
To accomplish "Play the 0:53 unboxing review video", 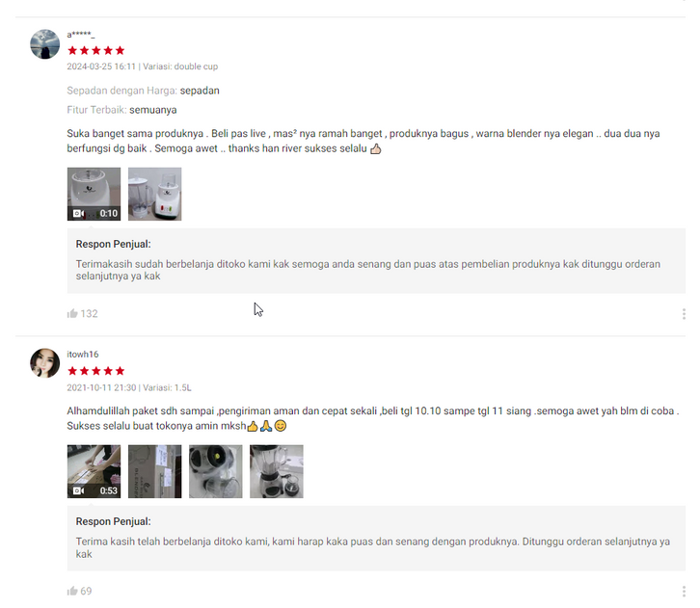I will [x=94, y=471].
